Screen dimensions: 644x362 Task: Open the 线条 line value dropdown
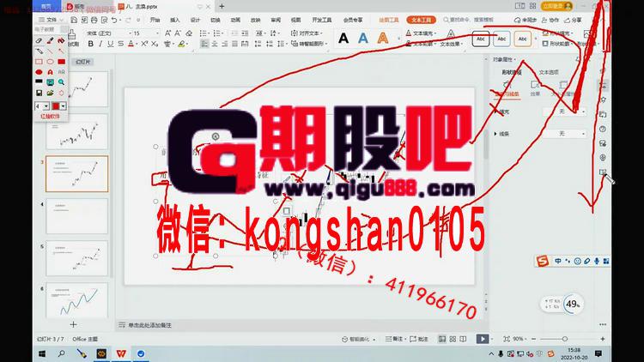565,134
